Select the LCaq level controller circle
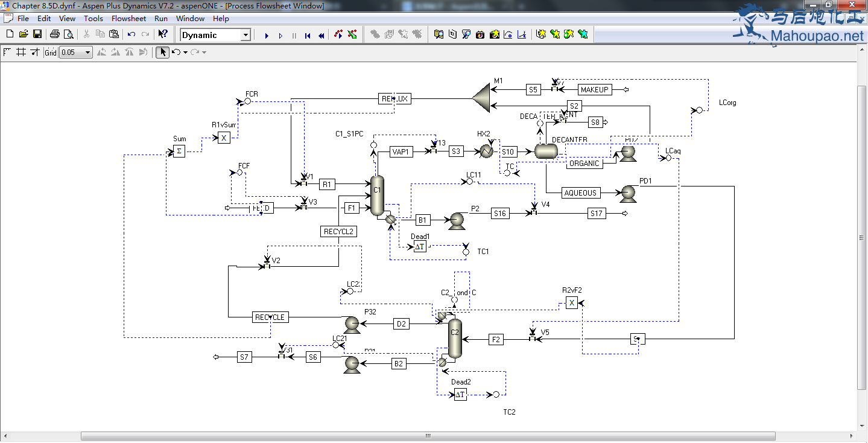The height and width of the screenshot is (443, 868). [x=668, y=158]
